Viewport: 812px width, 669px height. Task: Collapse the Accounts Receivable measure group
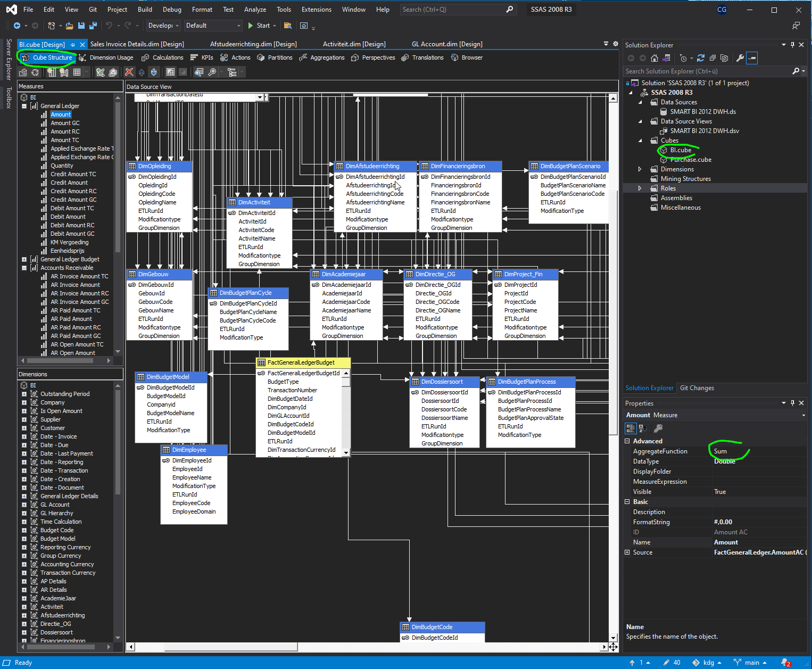point(24,268)
